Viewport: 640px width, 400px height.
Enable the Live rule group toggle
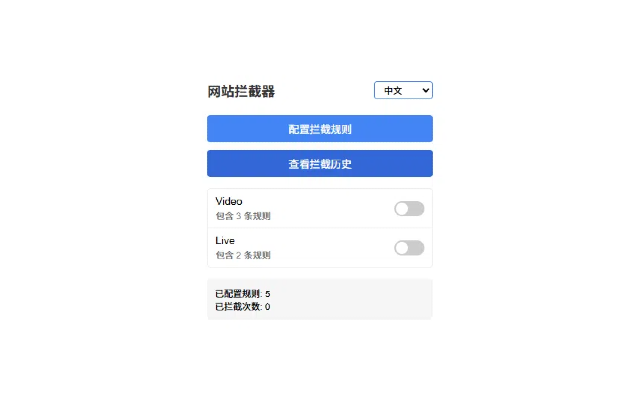pyautogui.click(x=409, y=248)
